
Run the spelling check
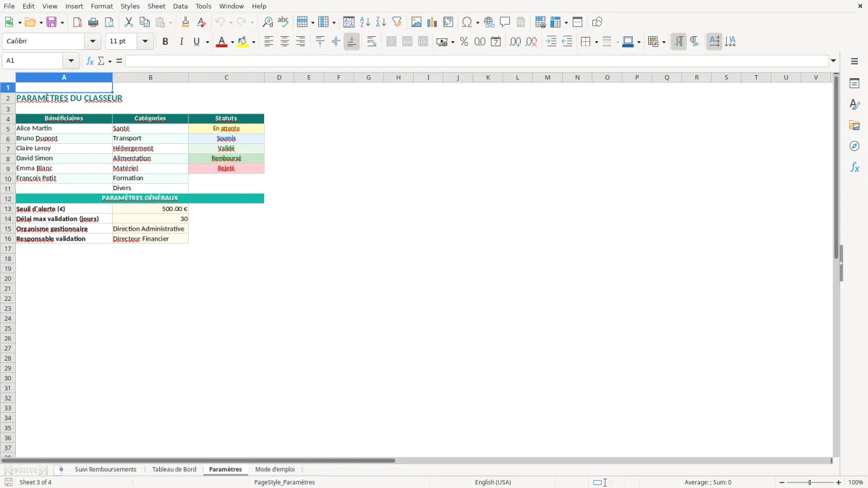(284, 22)
